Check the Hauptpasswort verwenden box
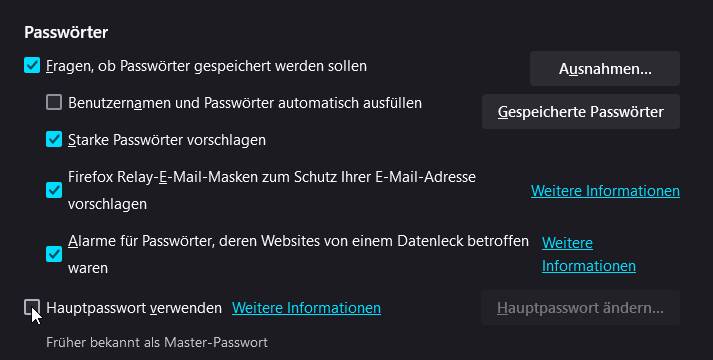713x360 pixels. click(32, 307)
